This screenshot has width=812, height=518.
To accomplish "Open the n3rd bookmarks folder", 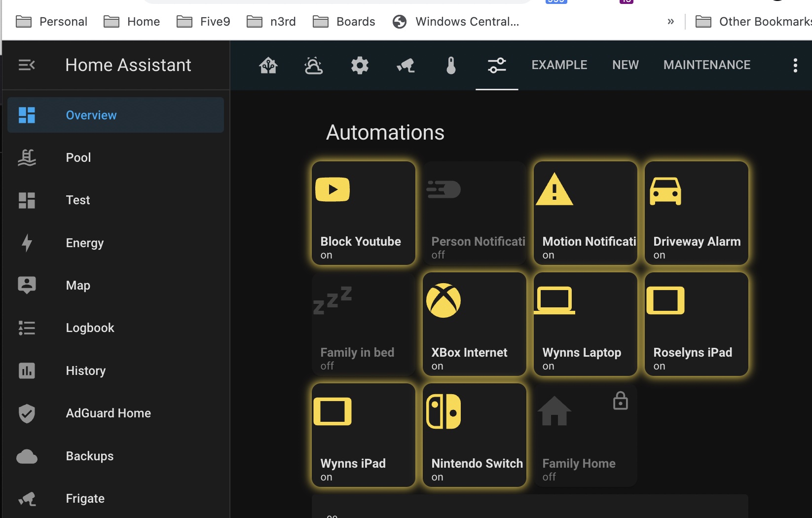I will tap(271, 22).
